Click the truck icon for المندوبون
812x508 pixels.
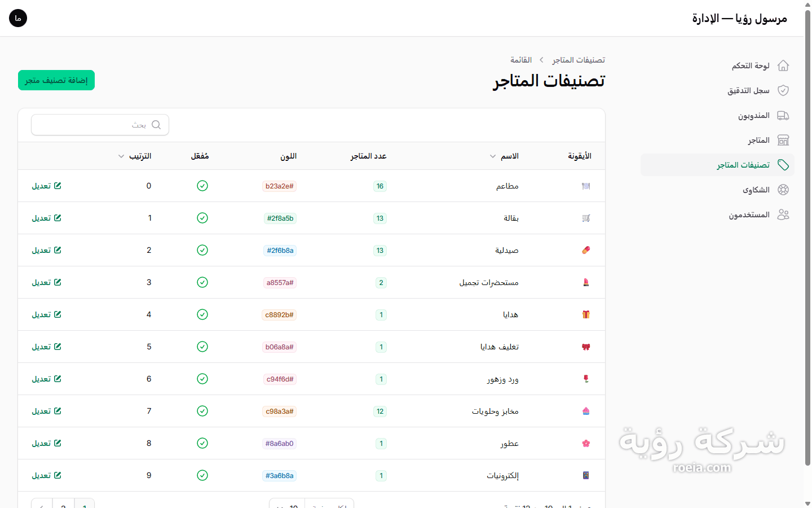click(783, 115)
